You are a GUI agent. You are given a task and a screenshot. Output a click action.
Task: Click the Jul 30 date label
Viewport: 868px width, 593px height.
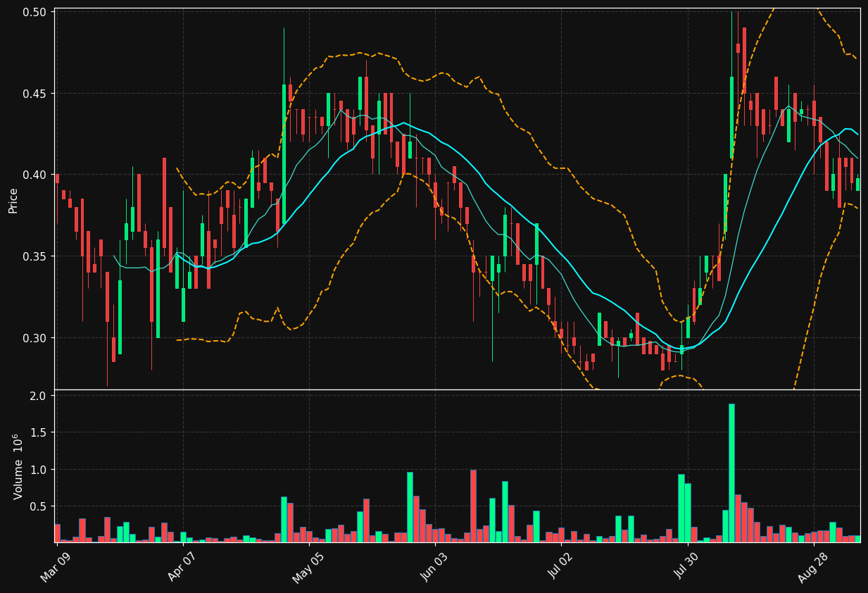687,566
